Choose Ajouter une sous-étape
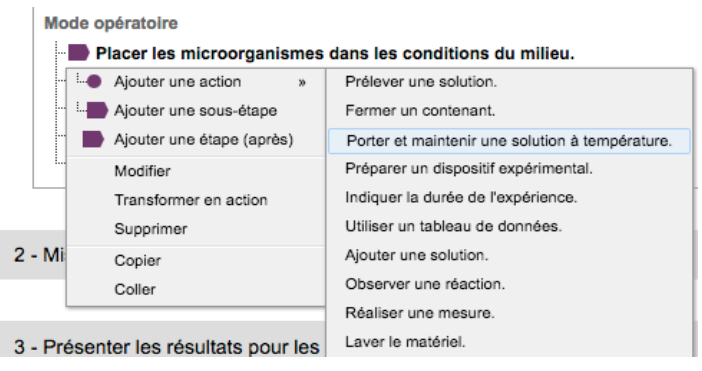 pyautogui.click(x=196, y=111)
